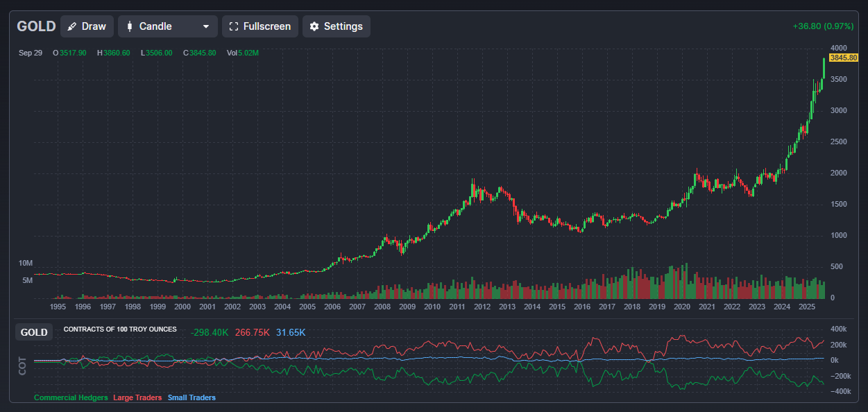
Task: Click the blue 31.65K COT value
Action: tap(291, 332)
